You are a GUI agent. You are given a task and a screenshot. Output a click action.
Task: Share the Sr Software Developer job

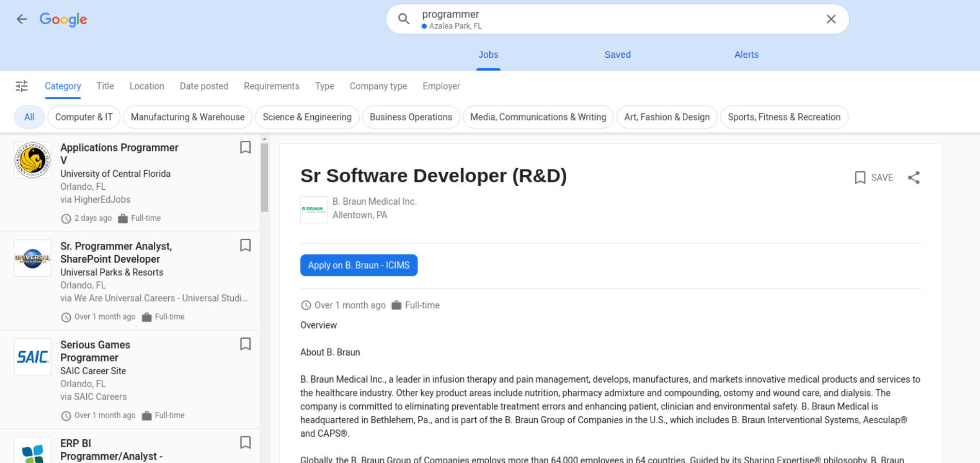(x=914, y=177)
